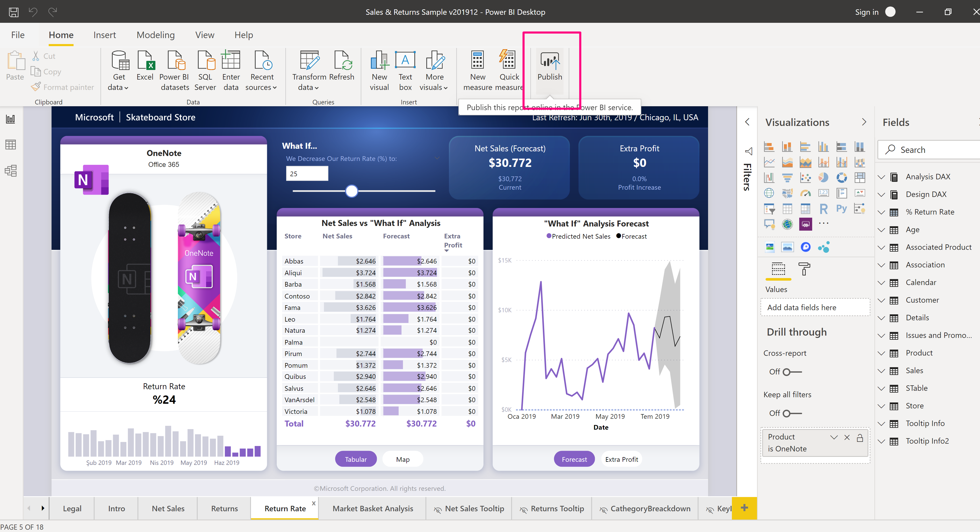The height and width of the screenshot is (532, 980).
Task: Click the return rate value box showing 25
Action: point(307,174)
